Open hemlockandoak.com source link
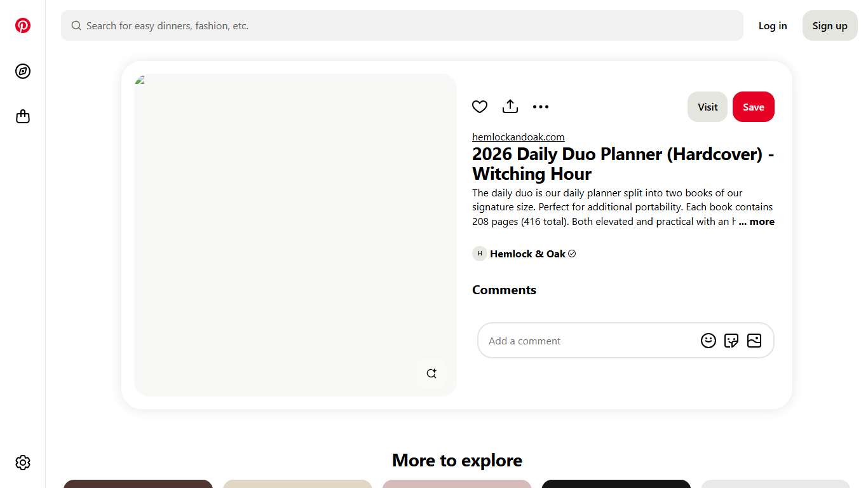868x488 pixels. pos(518,137)
